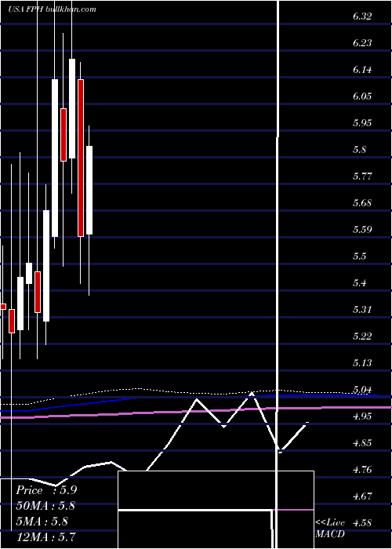Click the 4.58 price axis label
The image size is (392, 549).
(362, 523)
